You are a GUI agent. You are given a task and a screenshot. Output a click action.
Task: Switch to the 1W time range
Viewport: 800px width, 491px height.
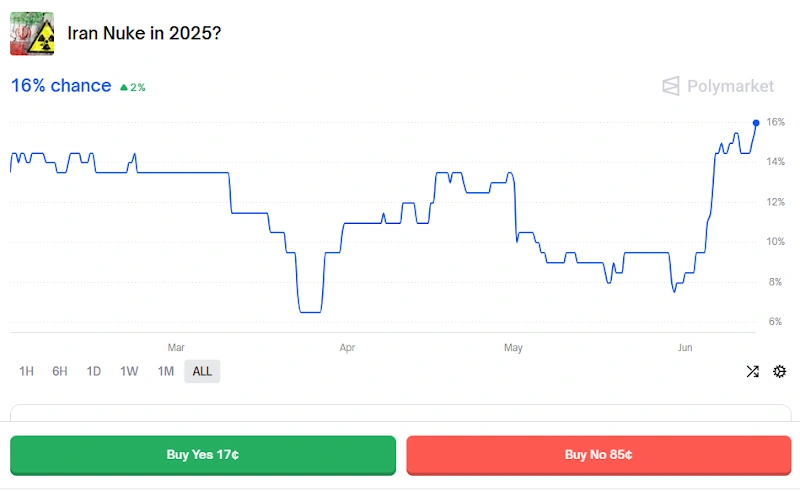(x=129, y=372)
